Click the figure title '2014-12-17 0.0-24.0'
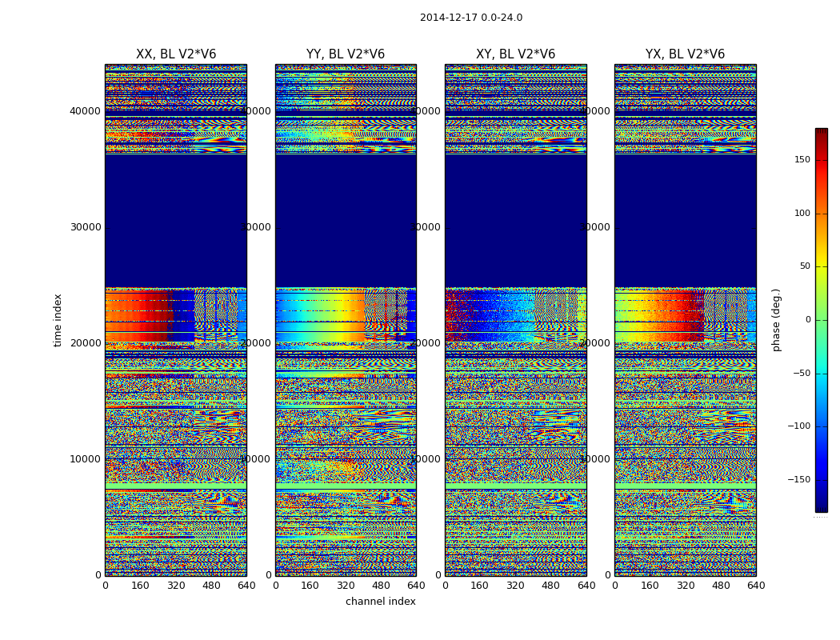Image resolution: width=840 pixels, height=640 pixels. (471, 18)
